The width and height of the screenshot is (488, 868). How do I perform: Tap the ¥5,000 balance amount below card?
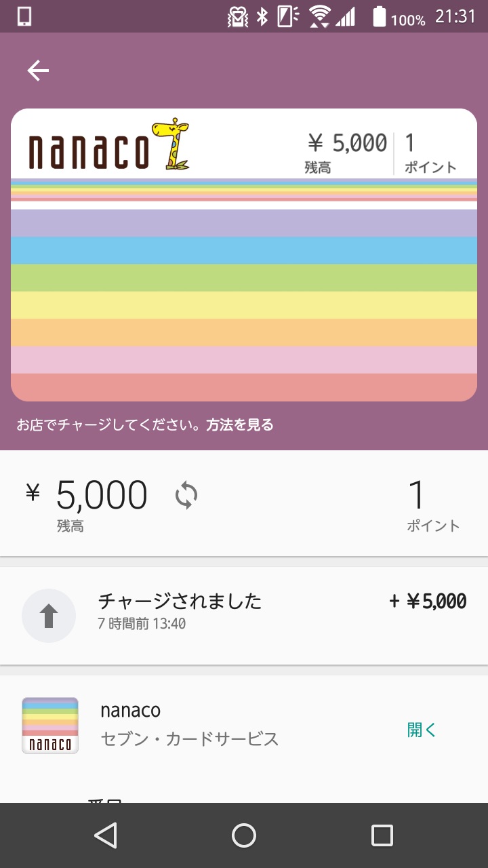(x=102, y=495)
